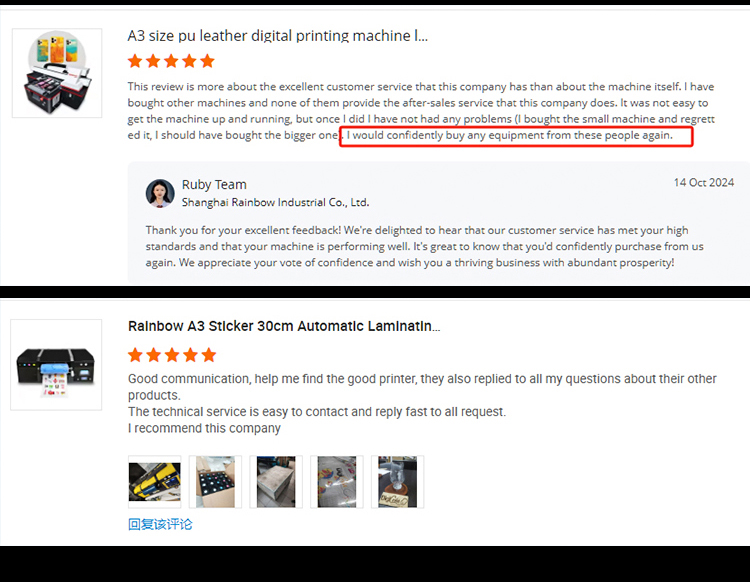Image resolution: width=750 pixels, height=582 pixels.
Task: Click Shanghai Rainbow Industrial Co., Ltd. company name
Action: (x=276, y=202)
